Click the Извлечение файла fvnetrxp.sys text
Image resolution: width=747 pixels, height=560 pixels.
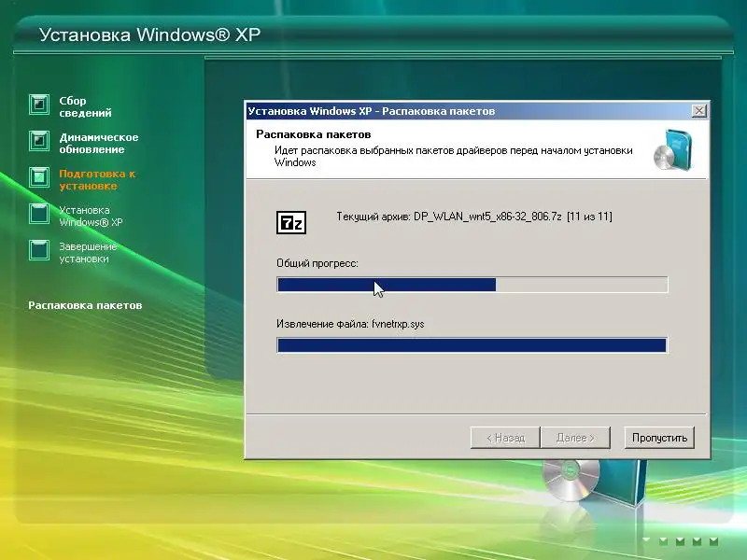click(x=350, y=324)
